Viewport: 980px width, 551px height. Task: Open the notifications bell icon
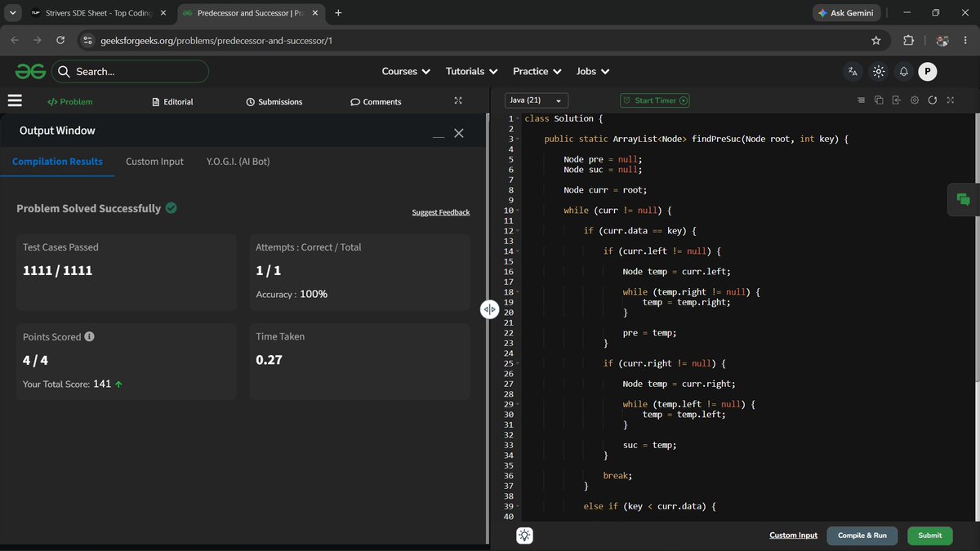click(904, 72)
